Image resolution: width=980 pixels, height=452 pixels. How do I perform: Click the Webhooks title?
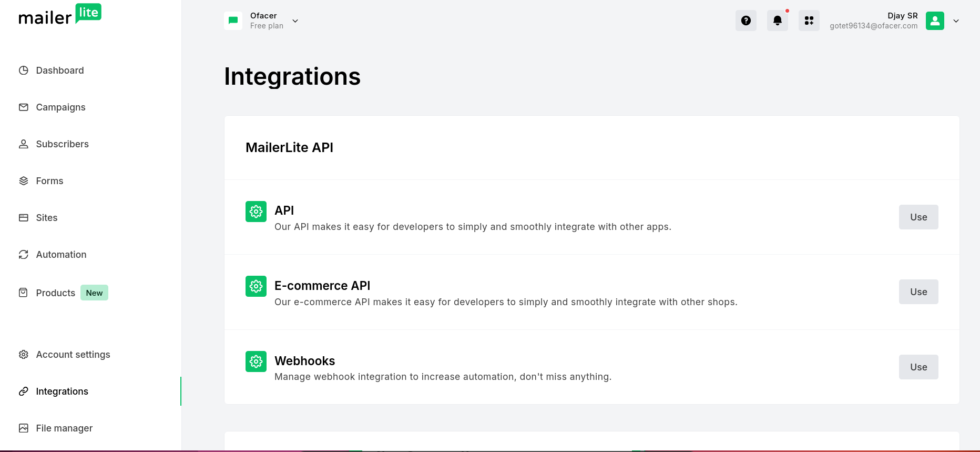[x=305, y=361]
